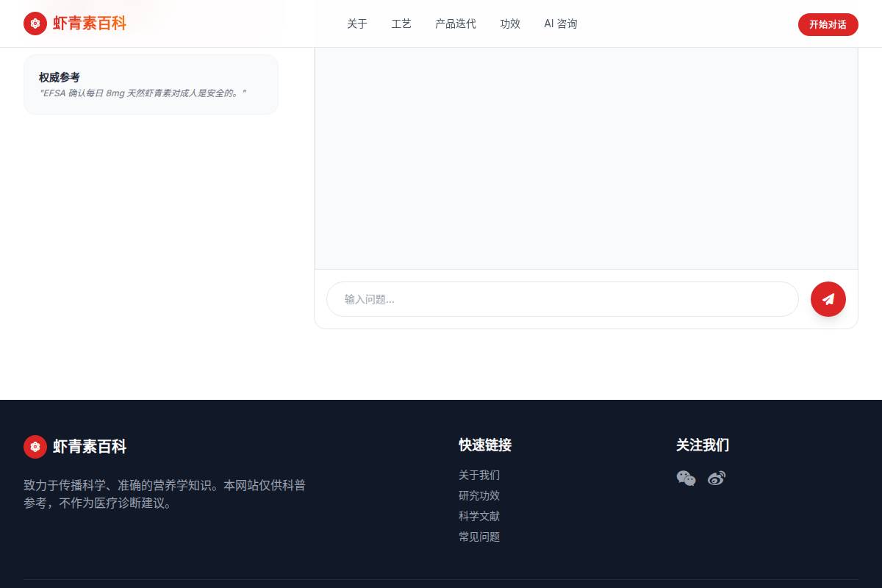
Task: Click the 虾青素百科 title text in the header
Action: [x=90, y=24]
